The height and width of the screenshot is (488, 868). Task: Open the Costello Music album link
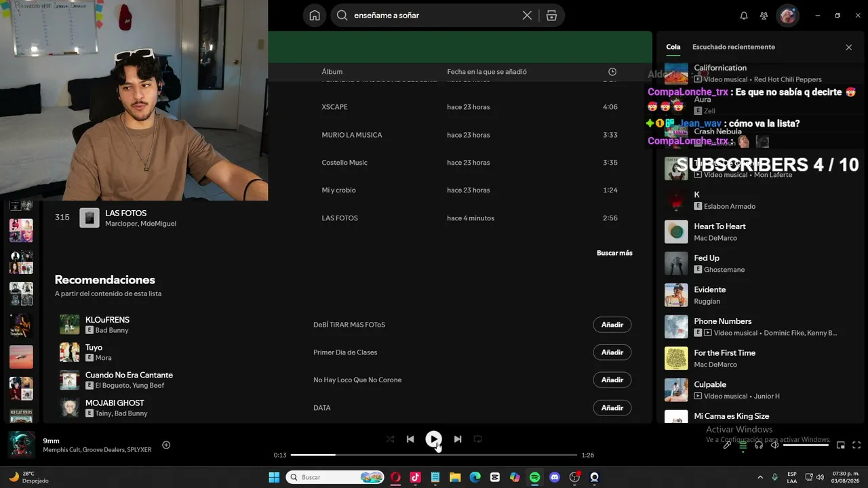click(x=344, y=163)
